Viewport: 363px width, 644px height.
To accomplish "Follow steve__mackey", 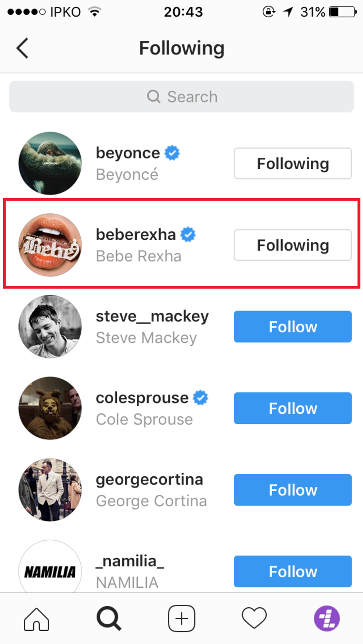I will pos(293,327).
